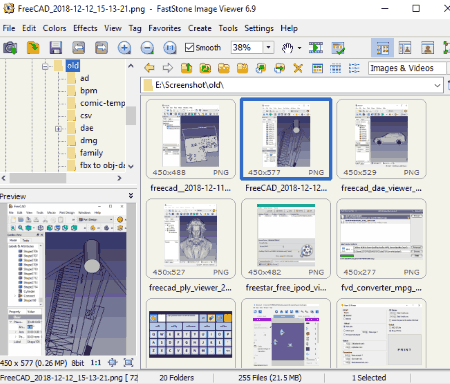Click the yellow Back arrow in navigation bar
This screenshot has height=384, width=450.
149,68
